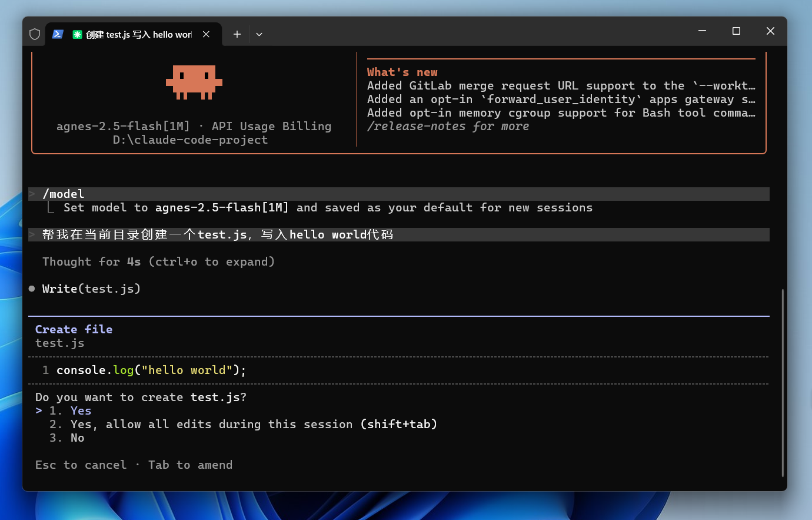Click agnes-2.5-flash[1M] API Usage Billing line
The image size is (812, 520).
194,126
